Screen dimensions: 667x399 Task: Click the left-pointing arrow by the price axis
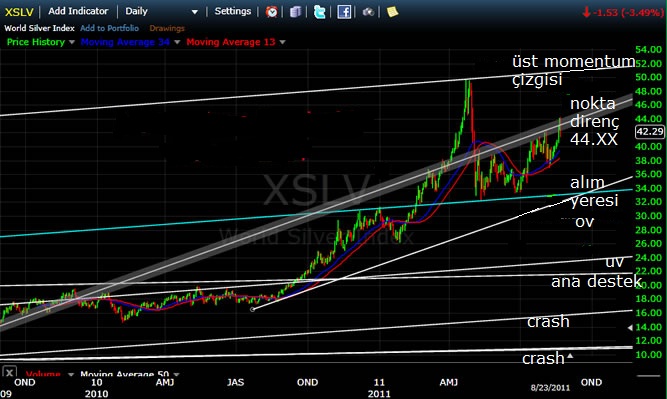(630, 328)
